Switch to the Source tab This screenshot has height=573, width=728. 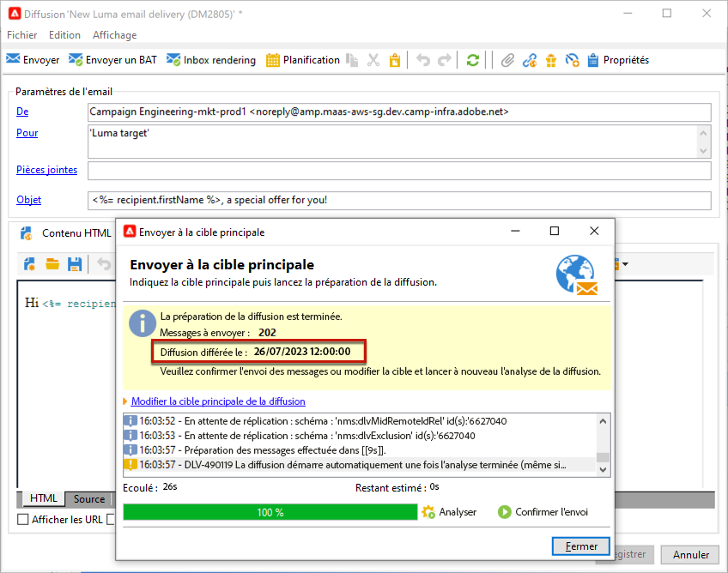[89, 499]
